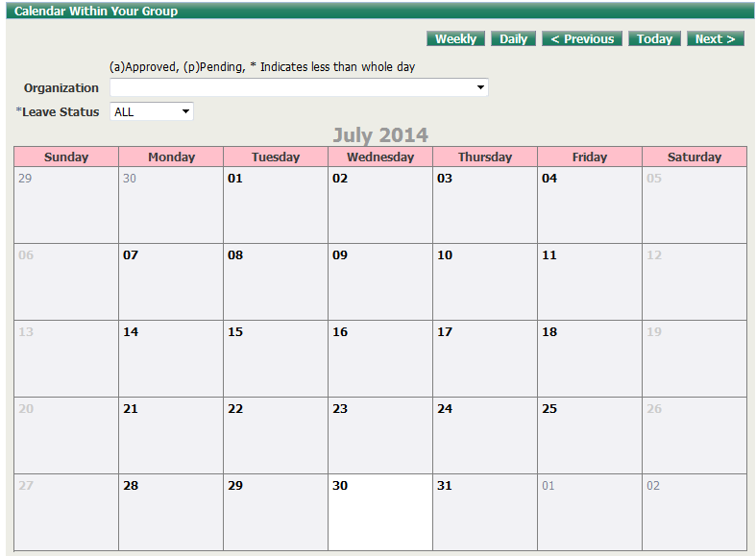This screenshot has height=556, width=756.
Task: Click Thursday July 10 calendar cell
Action: pos(484,281)
